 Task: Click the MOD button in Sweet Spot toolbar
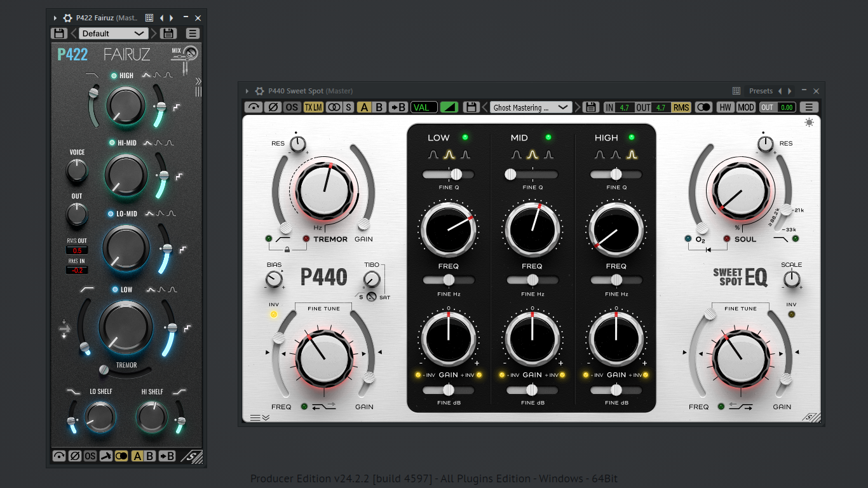745,107
